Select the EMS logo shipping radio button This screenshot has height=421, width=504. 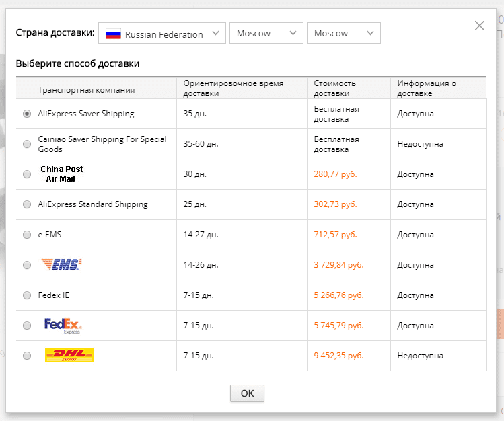tap(27, 265)
